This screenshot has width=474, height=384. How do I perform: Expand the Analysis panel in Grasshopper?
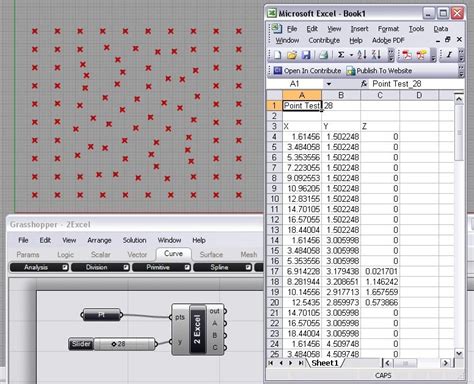coord(65,267)
